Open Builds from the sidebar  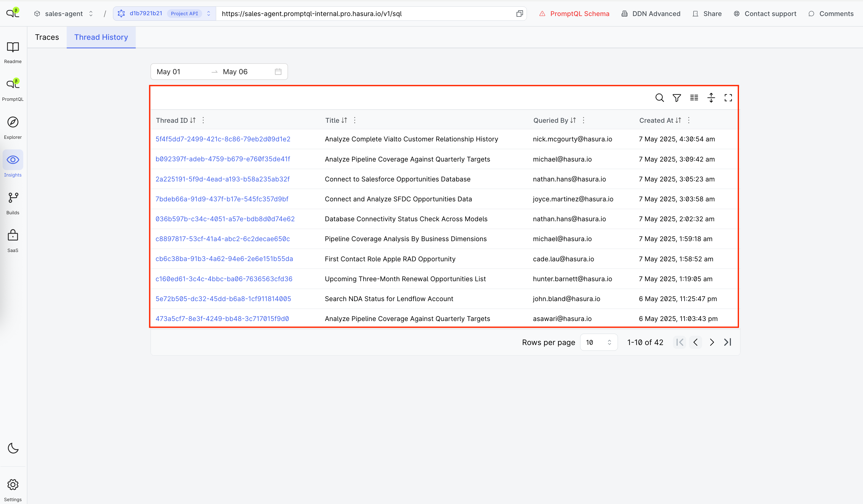(13, 197)
